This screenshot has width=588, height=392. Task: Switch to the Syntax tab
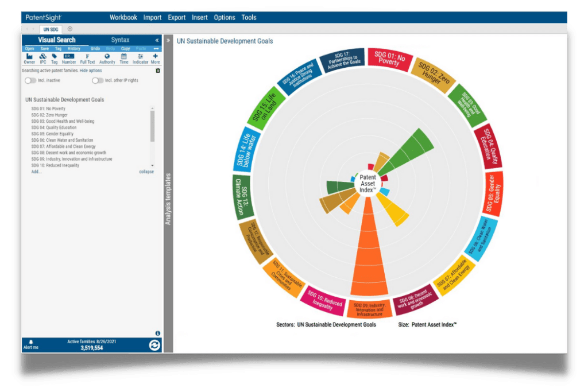tap(120, 40)
